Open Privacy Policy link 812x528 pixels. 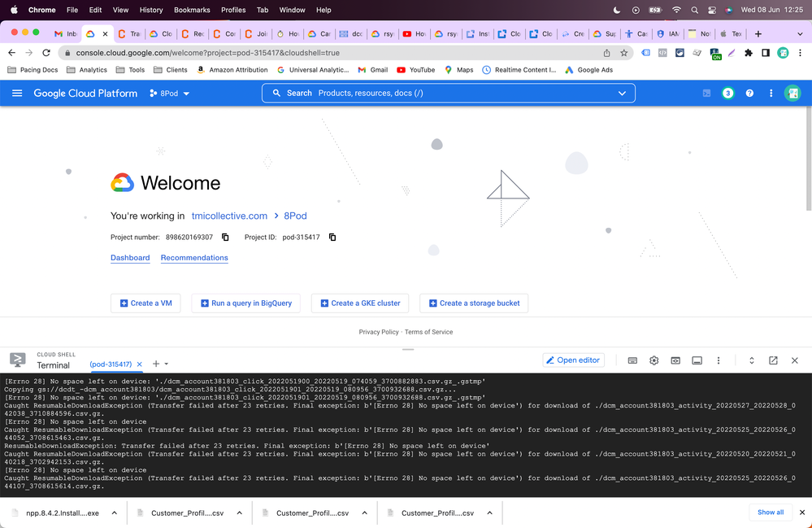pyautogui.click(x=379, y=332)
